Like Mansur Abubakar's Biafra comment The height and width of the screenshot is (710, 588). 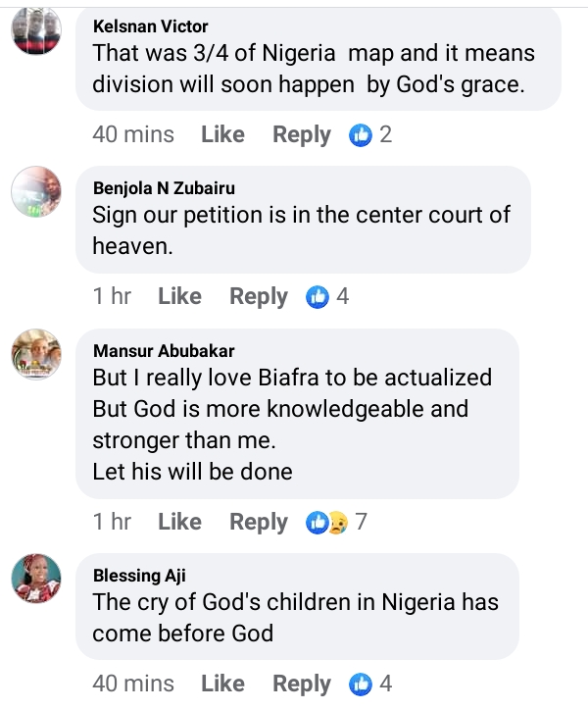coord(179,522)
